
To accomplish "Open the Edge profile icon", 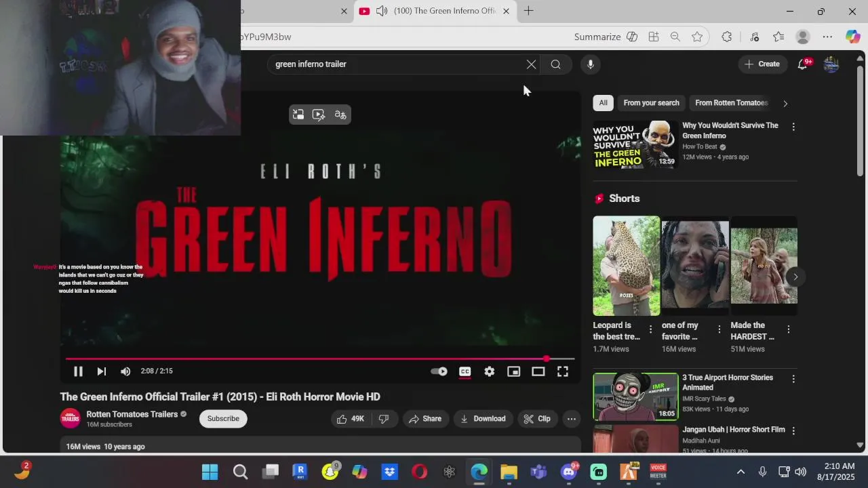I will pyautogui.click(x=803, y=37).
